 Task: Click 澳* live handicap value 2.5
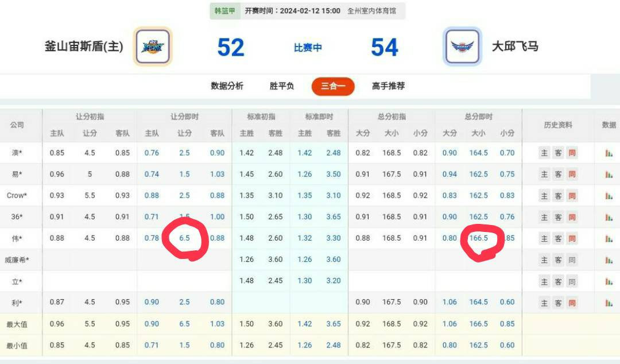pyautogui.click(x=184, y=153)
